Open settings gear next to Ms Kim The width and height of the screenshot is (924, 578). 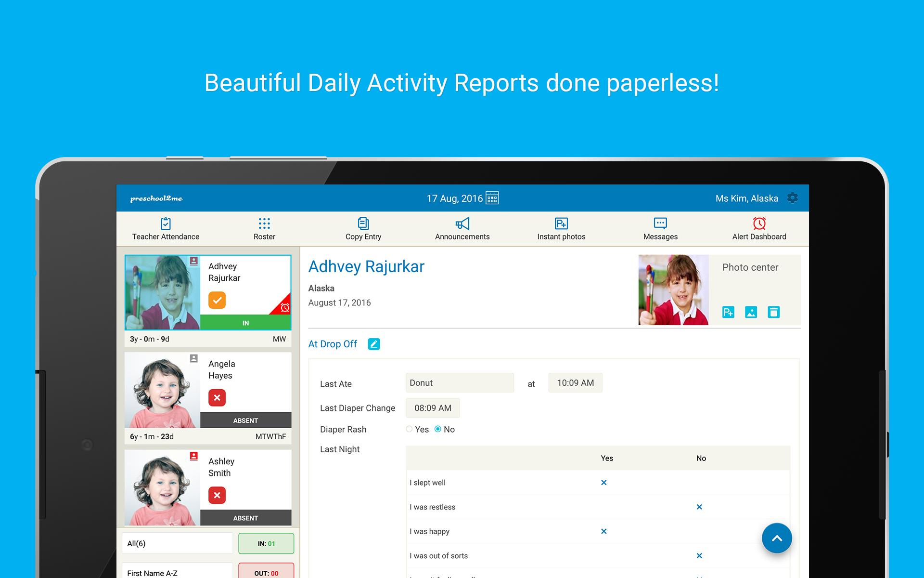pyautogui.click(x=792, y=198)
